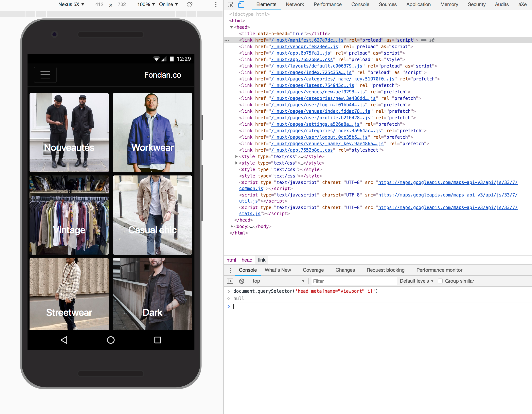Open the drawer three-dot menu
532x414 pixels.
230,270
